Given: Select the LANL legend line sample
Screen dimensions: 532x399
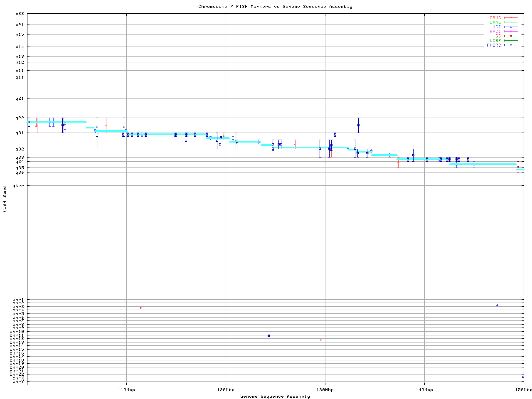Looking at the screenshot, I should click(511, 22).
